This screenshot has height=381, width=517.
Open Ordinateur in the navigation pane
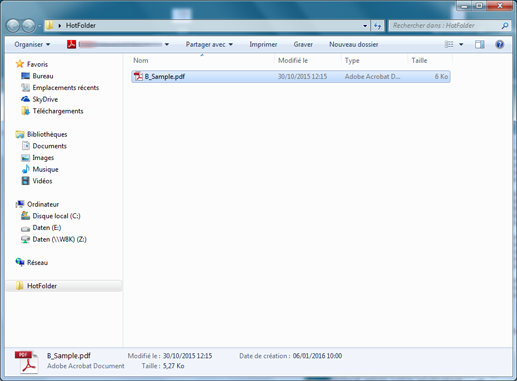click(x=43, y=204)
